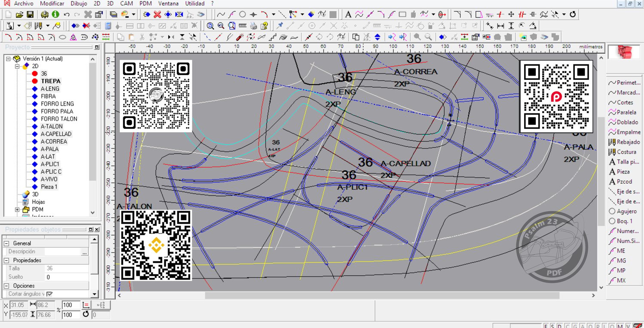Open the dropdown arrow beside the arc tool
644x328 pixels.
coord(273,14)
